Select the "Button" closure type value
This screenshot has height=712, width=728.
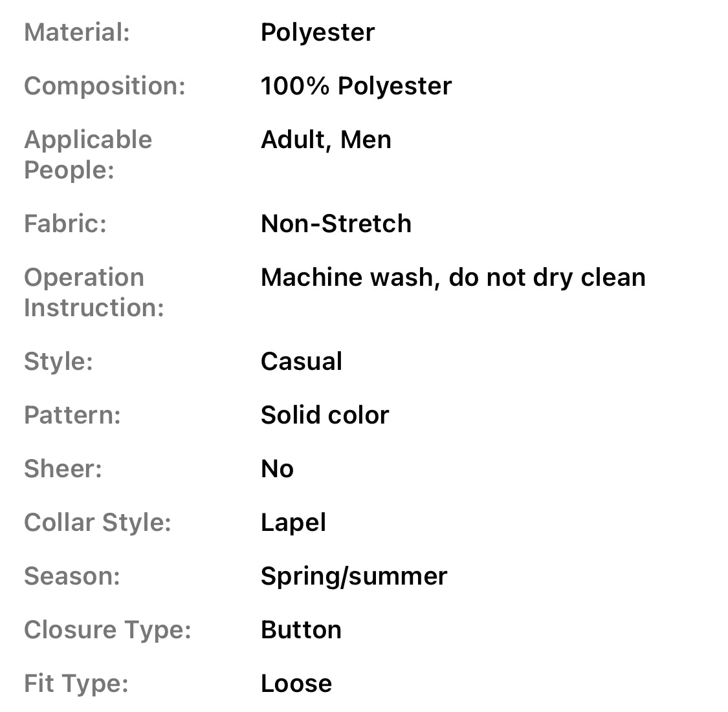pyautogui.click(x=301, y=630)
